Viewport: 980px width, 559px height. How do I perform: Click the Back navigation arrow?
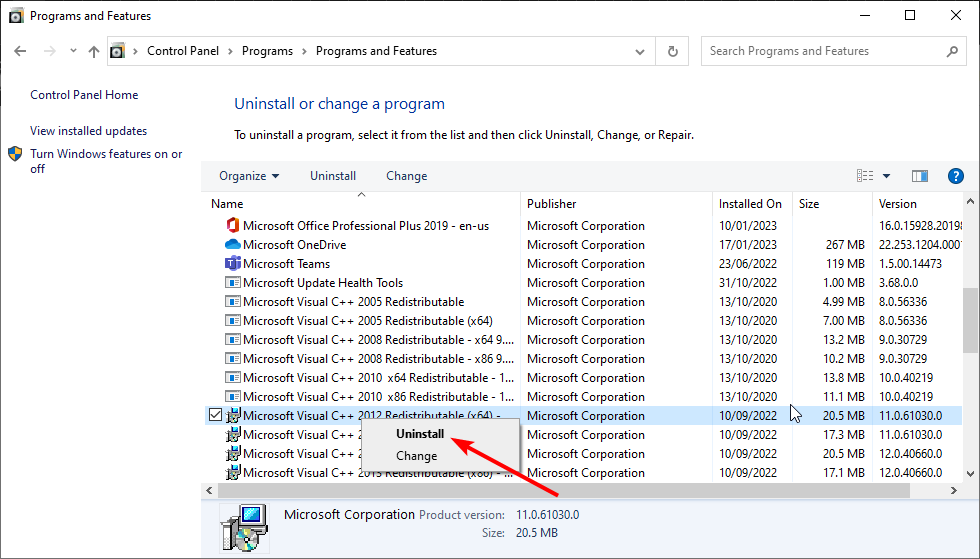point(22,51)
